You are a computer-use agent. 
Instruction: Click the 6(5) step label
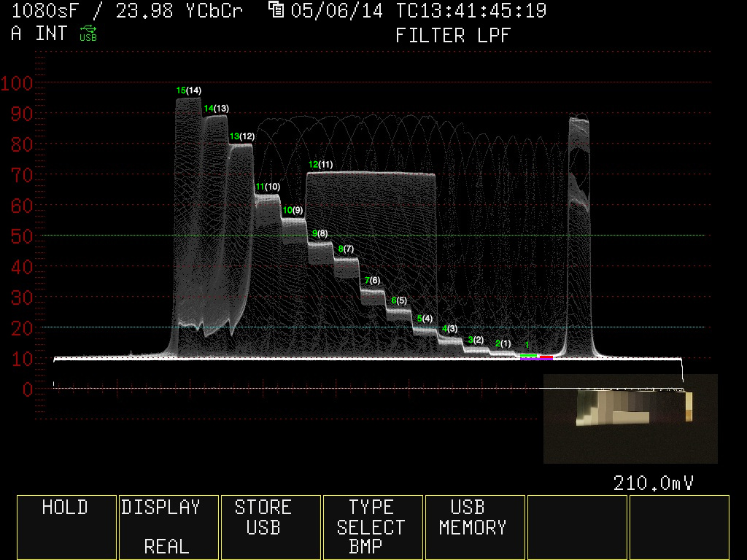(399, 300)
